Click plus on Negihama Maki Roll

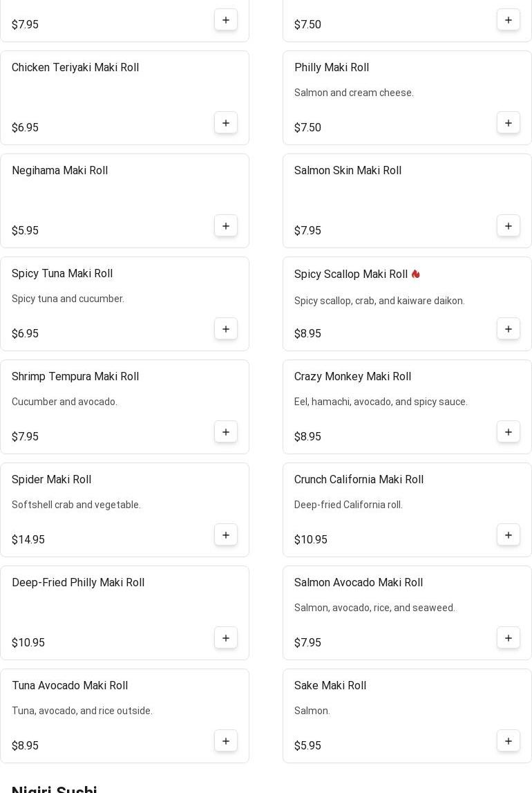click(226, 226)
